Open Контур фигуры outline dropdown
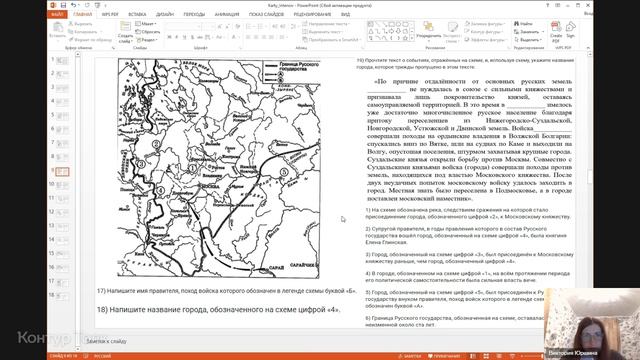640x360 pixels. tap(484, 32)
